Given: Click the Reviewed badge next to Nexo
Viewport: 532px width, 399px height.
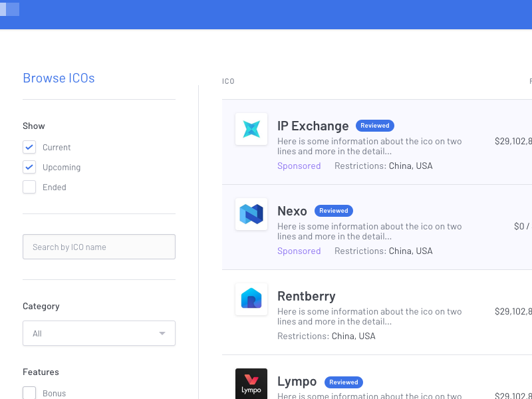Looking at the screenshot, I should 334,211.
